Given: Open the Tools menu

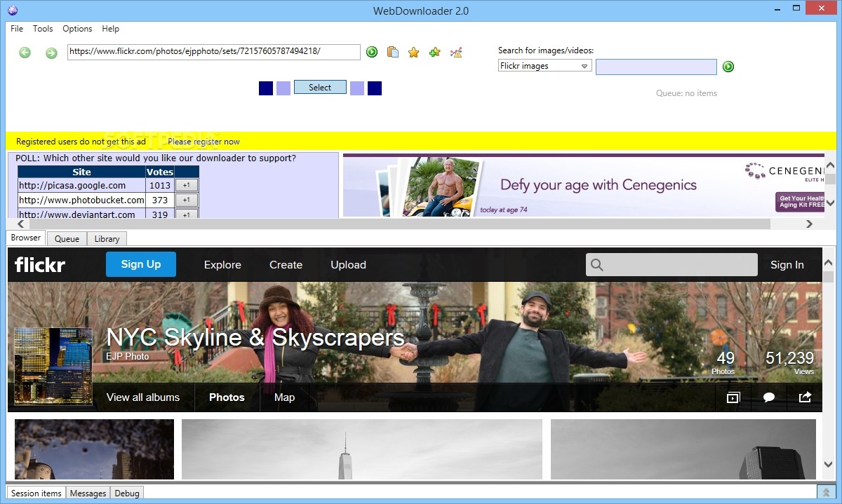Looking at the screenshot, I should point(43,29).
